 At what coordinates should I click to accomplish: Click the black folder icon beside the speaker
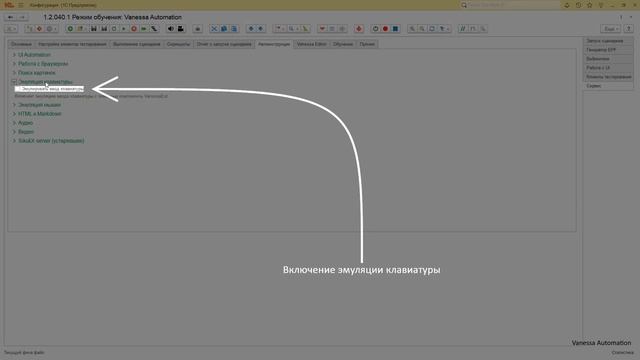point(180,29)
